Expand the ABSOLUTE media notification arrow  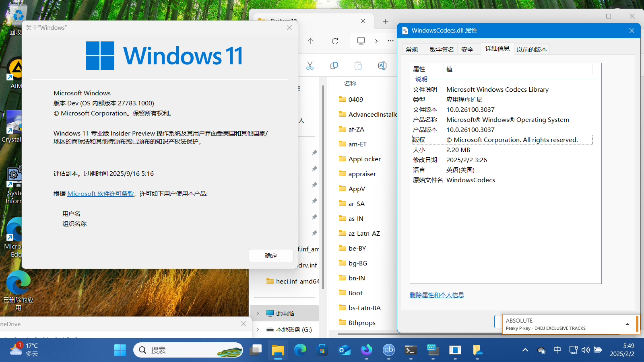(627, 324)
